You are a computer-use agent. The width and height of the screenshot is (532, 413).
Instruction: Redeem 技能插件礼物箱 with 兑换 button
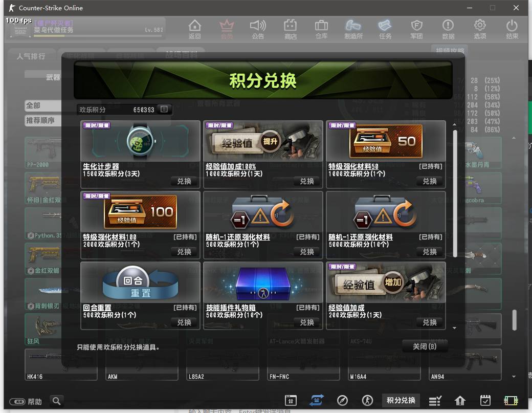pos(307,322)
